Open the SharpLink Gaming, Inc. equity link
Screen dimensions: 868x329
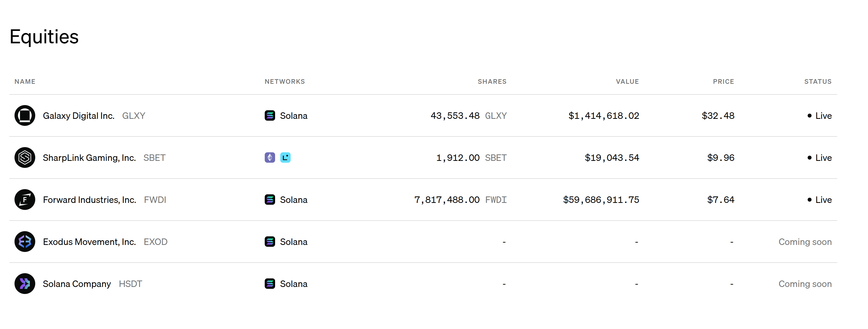pos(89,157)
